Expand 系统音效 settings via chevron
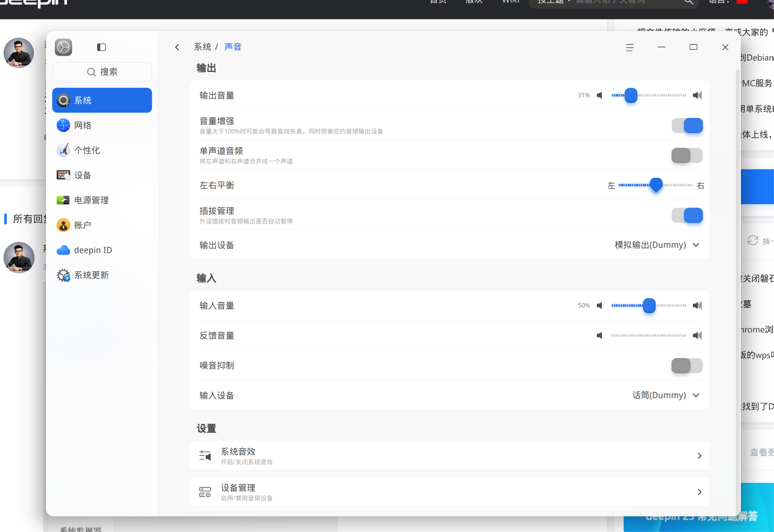Viewport: 774px width, 532px height. tap(700, 456)
